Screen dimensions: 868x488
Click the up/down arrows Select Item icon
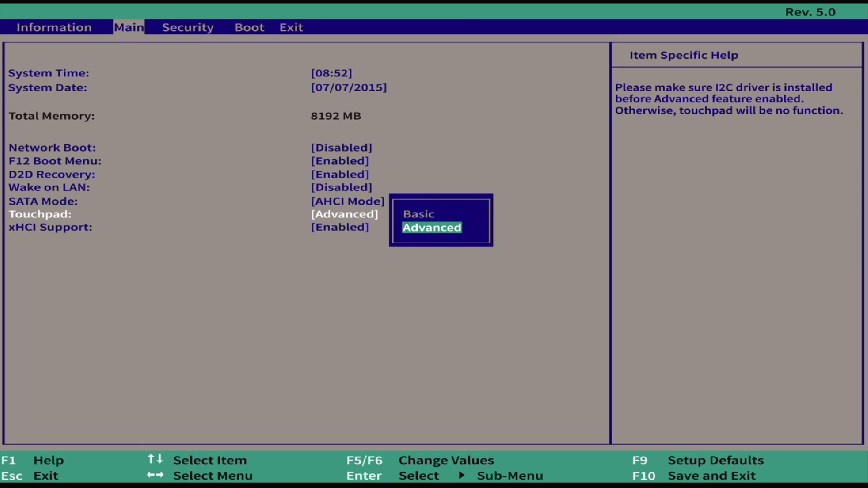click(155, 459)
